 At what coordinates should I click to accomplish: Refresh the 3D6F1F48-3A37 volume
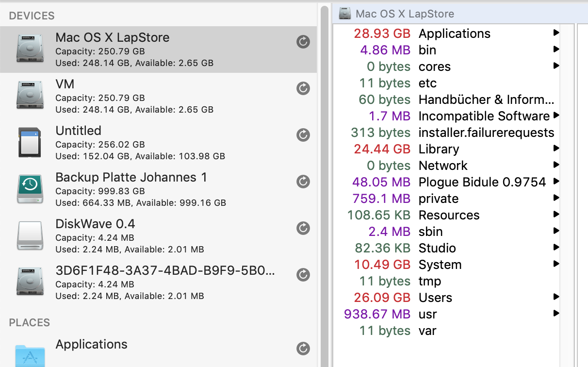[303, 275]
